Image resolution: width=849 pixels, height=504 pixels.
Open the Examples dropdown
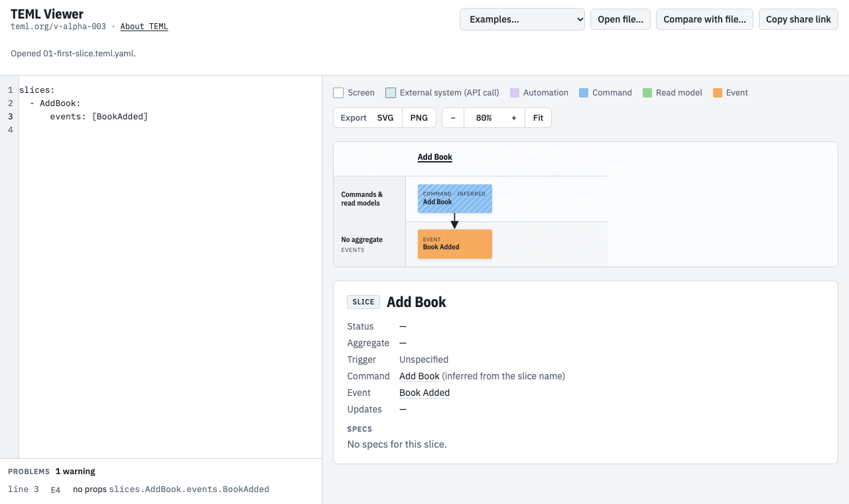click(x=522, y=19)
